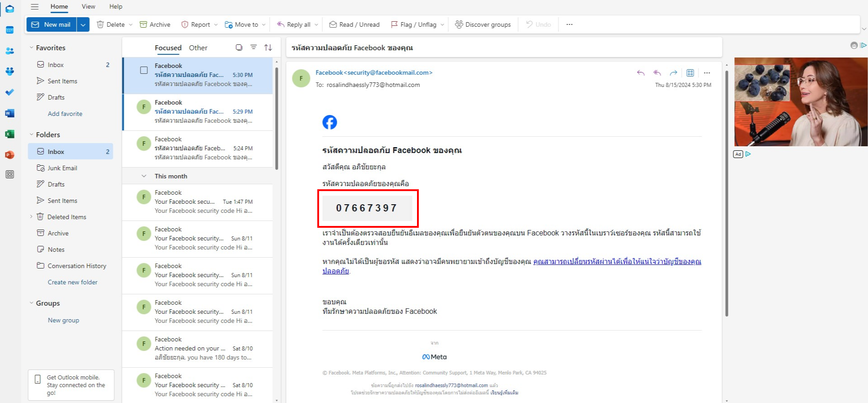
Task: Collapse the Folders section
Action: (x=31, y=134)
